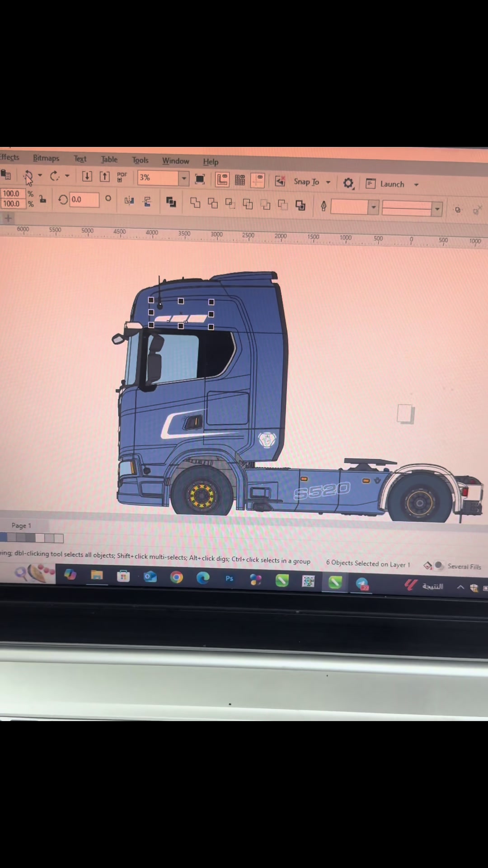
Task: Open File Explorer from the taskbar
Action: click(97, 576)
